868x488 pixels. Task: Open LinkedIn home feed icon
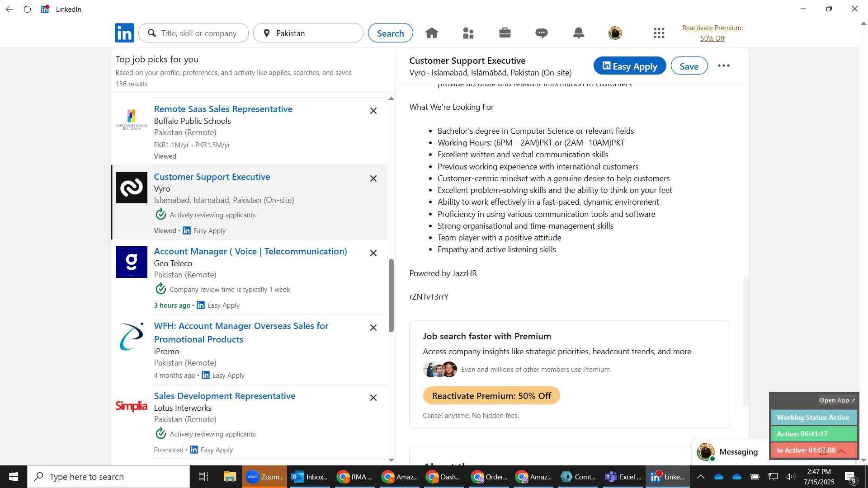[432, 33]
